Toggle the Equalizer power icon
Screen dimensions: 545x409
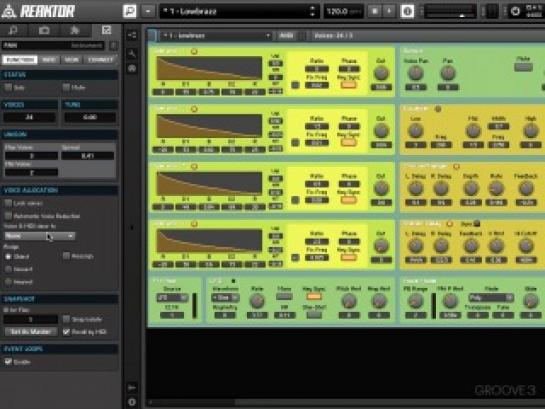click(x=438, y=109)
